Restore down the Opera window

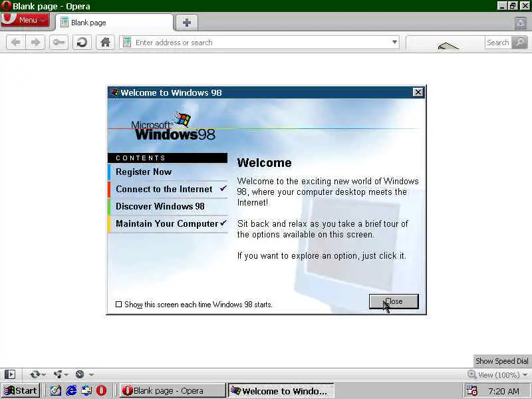(513, 6)
